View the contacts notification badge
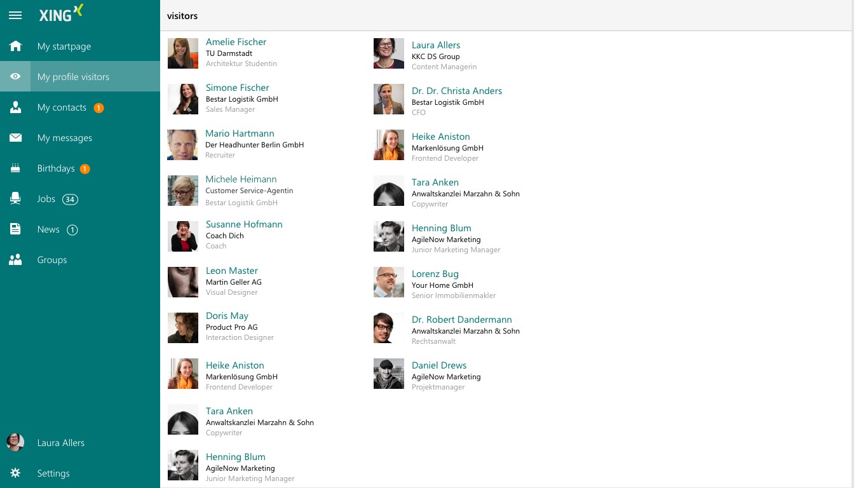 [98, 107]
